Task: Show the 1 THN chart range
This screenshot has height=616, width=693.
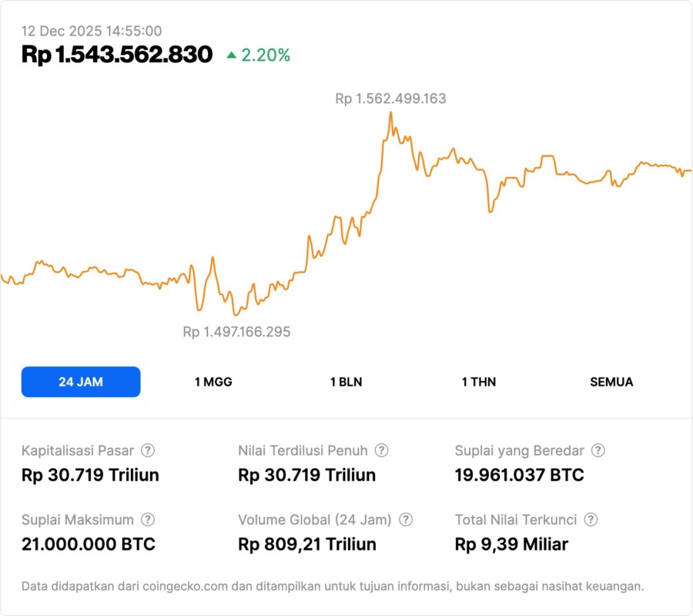Action: (x=479, y=382)
